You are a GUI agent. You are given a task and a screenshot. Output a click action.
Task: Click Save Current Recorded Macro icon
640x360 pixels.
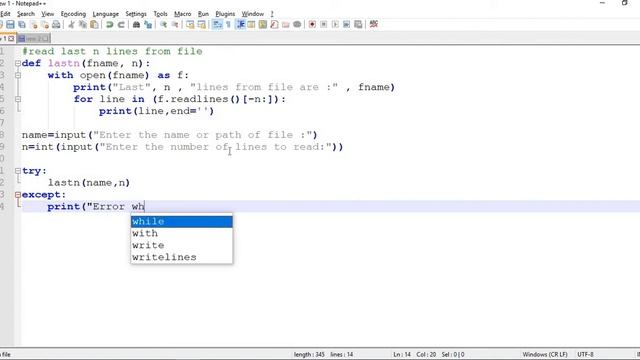[358, 24]
